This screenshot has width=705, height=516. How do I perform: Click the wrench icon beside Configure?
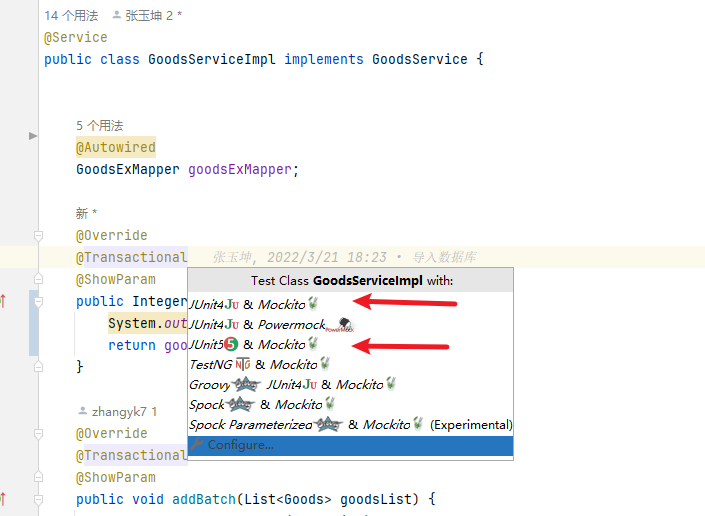(x=196, y=445)
